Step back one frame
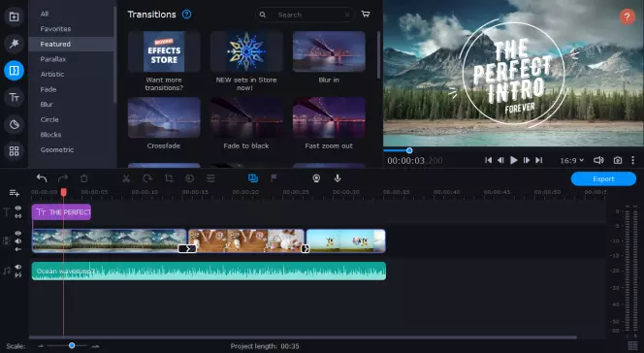Screen dimensions: 644x353 (500, 160)
